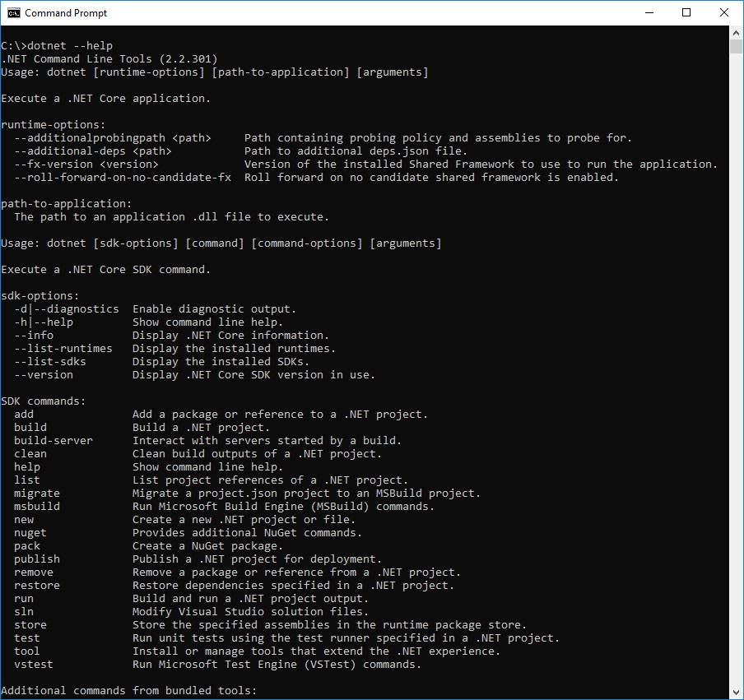Click the '-d|--diagnostics' option text
Image resolution: width=744 pixels, height=700 pixels.
point(67,308)
